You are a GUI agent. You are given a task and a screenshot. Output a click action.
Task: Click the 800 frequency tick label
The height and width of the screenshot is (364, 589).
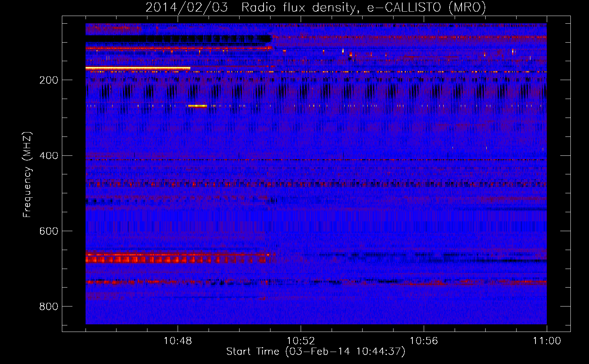[49, 306]
